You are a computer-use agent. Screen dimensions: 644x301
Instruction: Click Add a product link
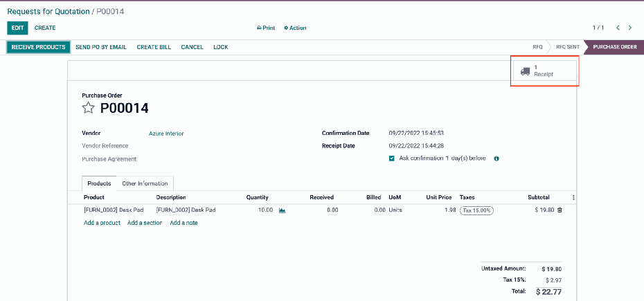[x=102, y=223]
